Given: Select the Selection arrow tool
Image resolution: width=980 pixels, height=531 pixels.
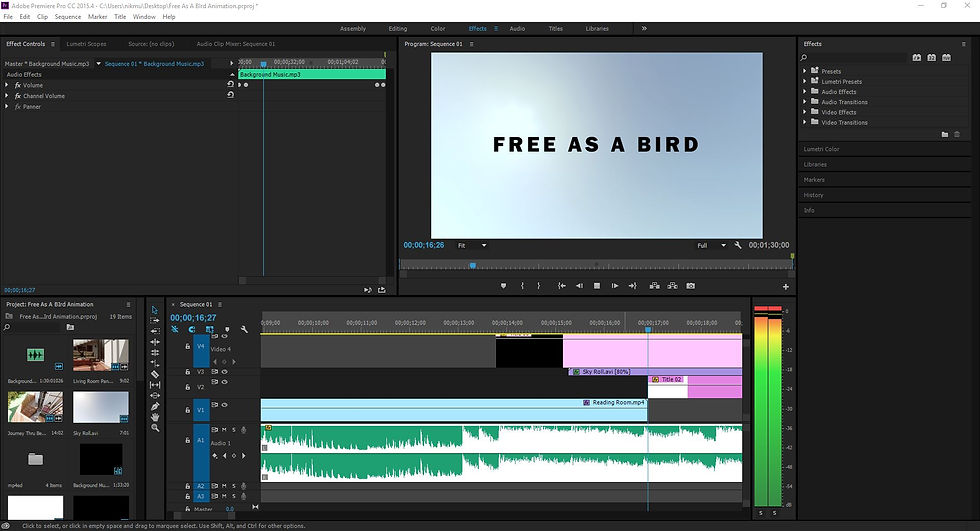Looking at the screenshot, I should (x=155, y=310).
